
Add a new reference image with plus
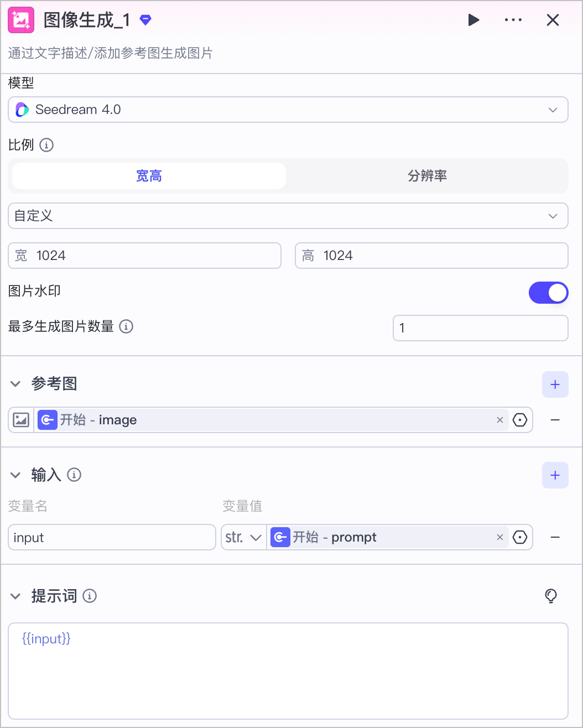tap(555, 384)
